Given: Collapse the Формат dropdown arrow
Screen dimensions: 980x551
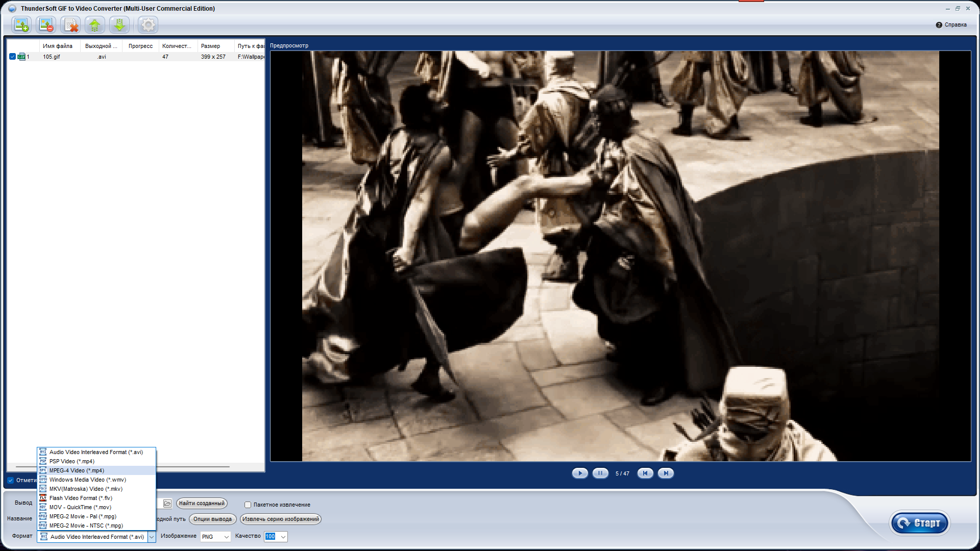Looking at the screenshot, I should 152,537.
